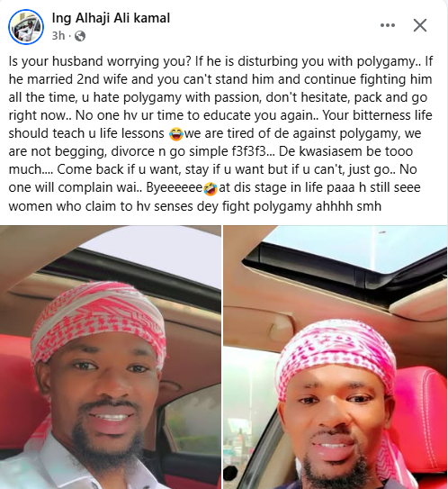Open the post author's profile picture

coord(26,27)
